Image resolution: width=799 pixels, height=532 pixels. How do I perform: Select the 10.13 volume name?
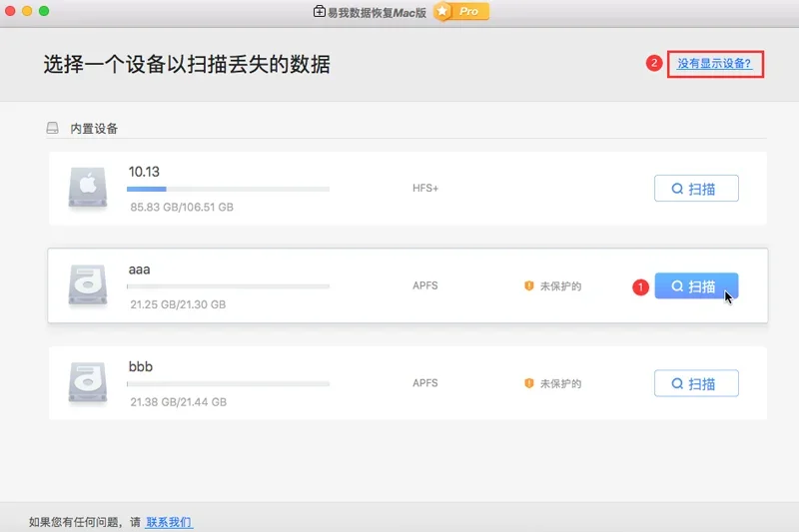point(144,172)
